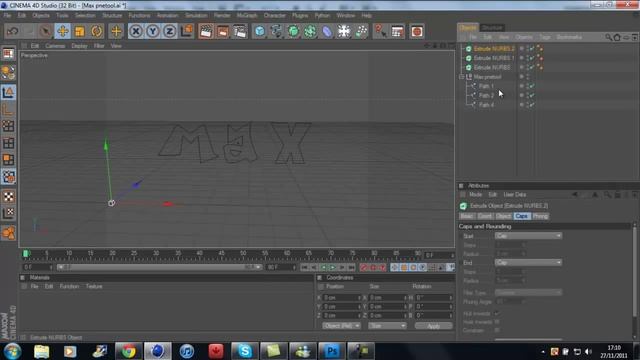Screen dimensions: 640x360
Task: Activate the Scale tool
Action: pos(80,31)
